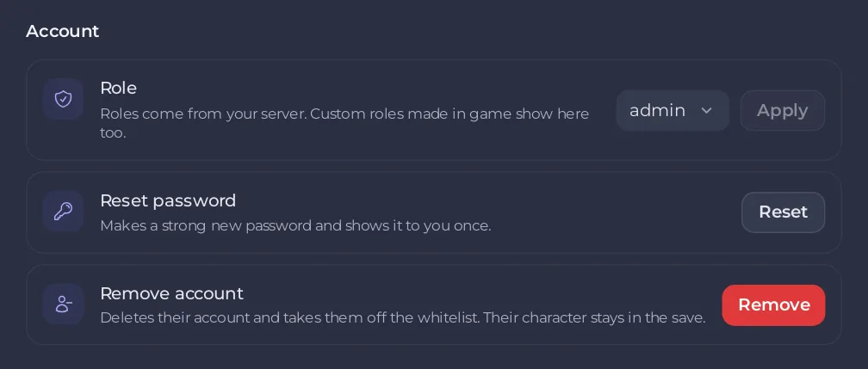Screen dimensions: 868x369
Task: Click the user-minus icon beside Remove account
Action: 63,304
